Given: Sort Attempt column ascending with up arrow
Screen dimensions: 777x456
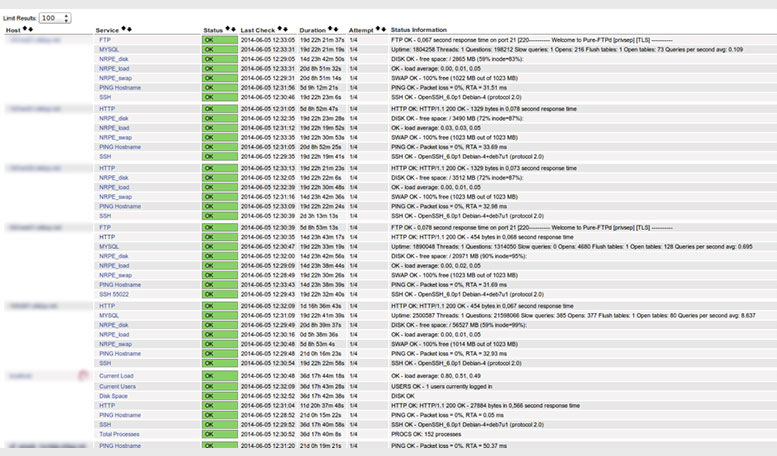Looking at the screenshot, I should tap(376, 30).
